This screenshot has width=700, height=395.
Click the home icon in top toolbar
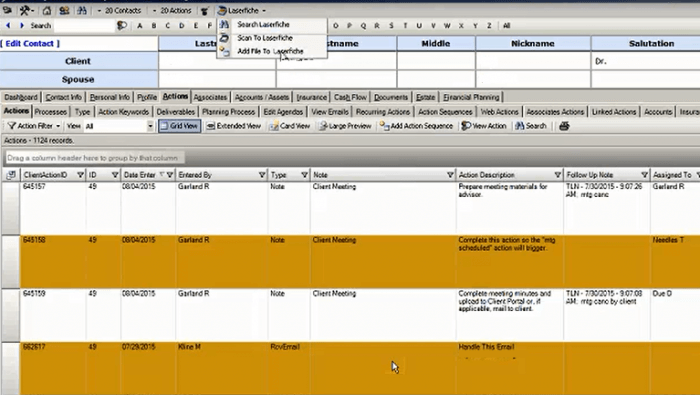(47, 10)
